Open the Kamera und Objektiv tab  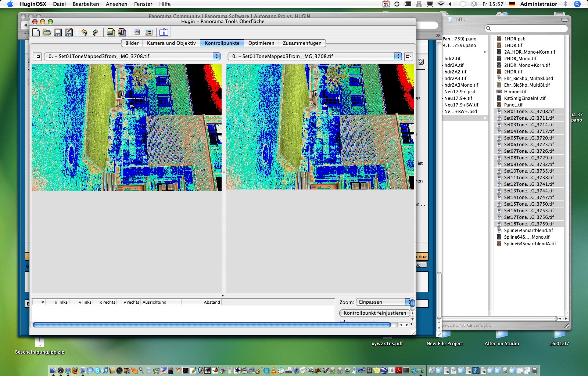[x=171, y=43]
